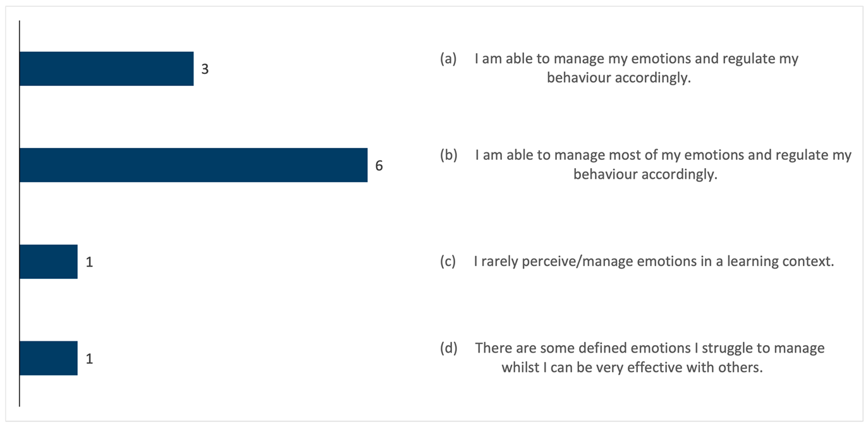Click data label 1 beside the (d) bar

pos(89,359)
